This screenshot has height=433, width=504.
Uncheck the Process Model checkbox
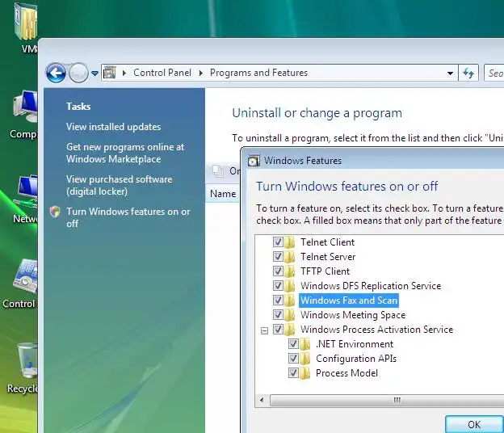click(x=293, y=373)
